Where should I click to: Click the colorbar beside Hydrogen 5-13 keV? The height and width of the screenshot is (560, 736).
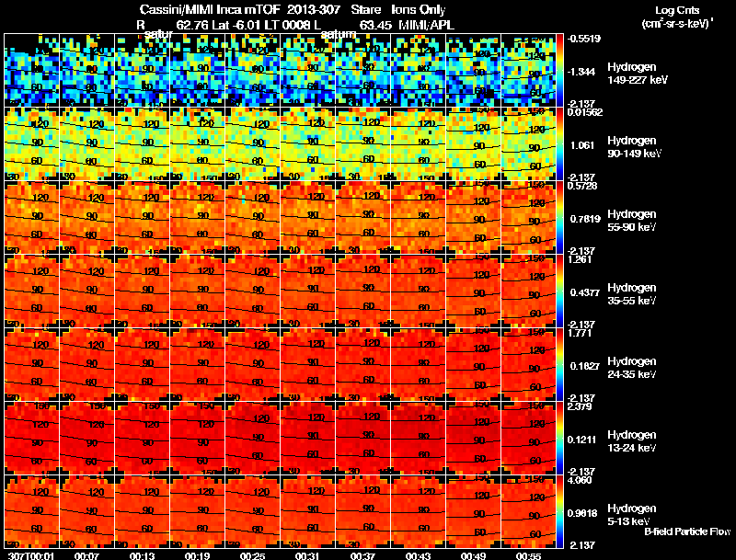tap(559, 512)
